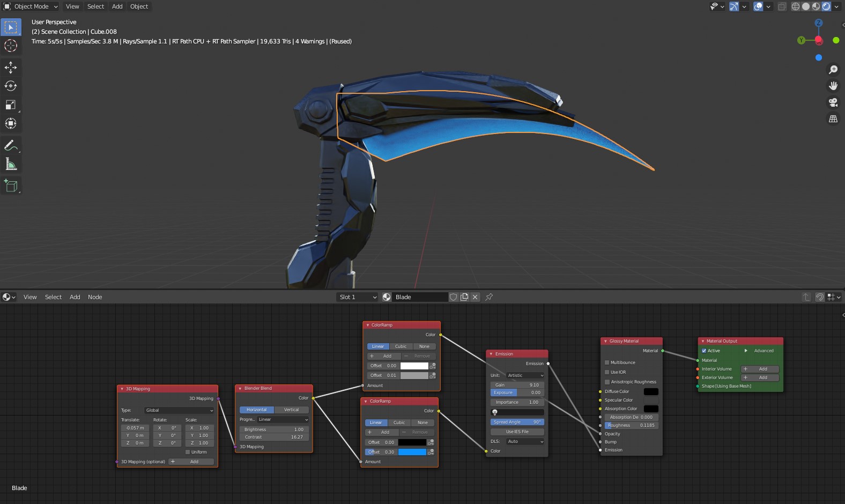Choose the Annotate pencil tool
845x504 pixels.
(11, 145)
